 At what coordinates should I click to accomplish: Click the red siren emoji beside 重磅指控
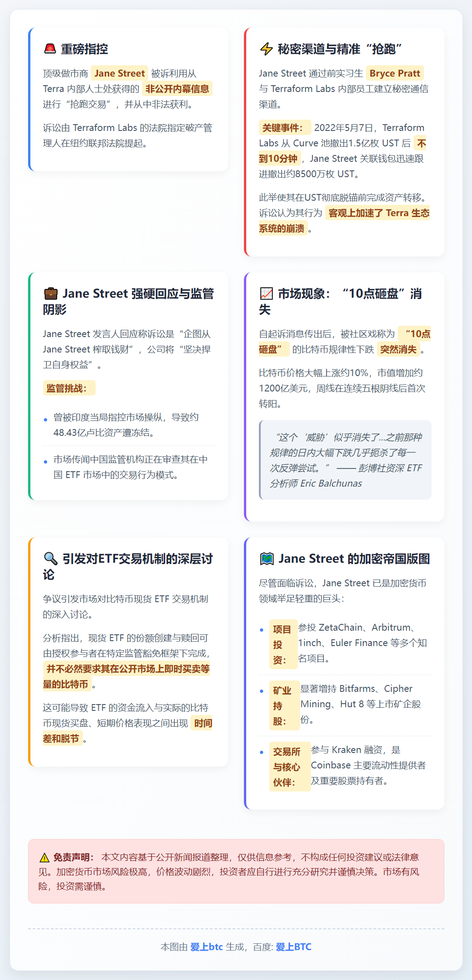(x=50, y=49)
